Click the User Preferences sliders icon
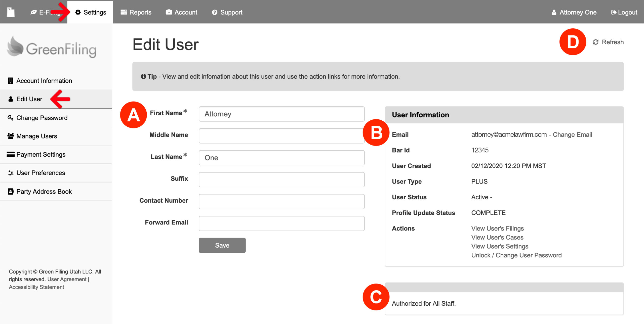This screenshot has width=644, height=324. [x=11, y=173]
